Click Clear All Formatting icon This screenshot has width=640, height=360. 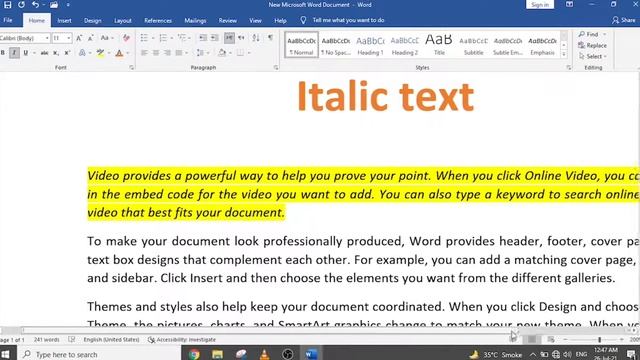126,38
